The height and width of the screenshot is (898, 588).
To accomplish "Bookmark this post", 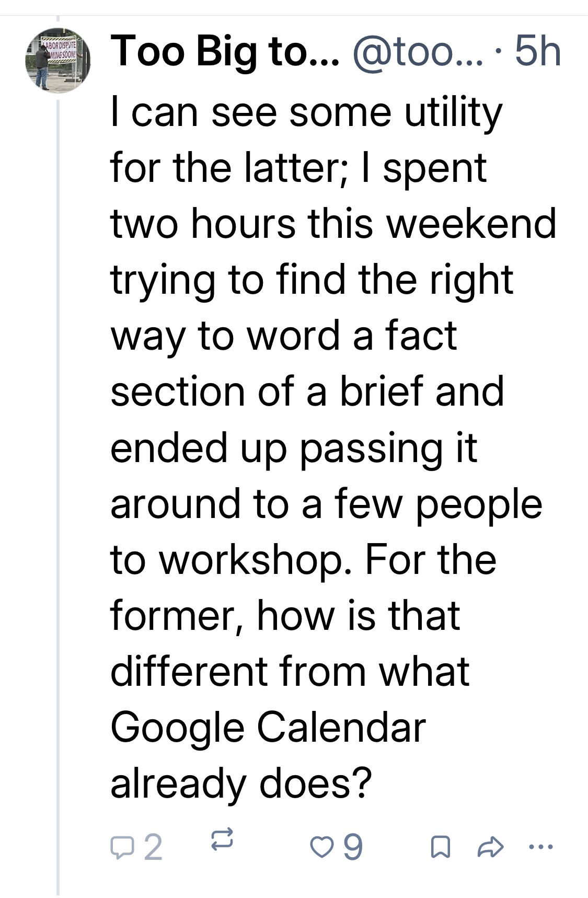I will pyautogui.click(x=440, y=847).
